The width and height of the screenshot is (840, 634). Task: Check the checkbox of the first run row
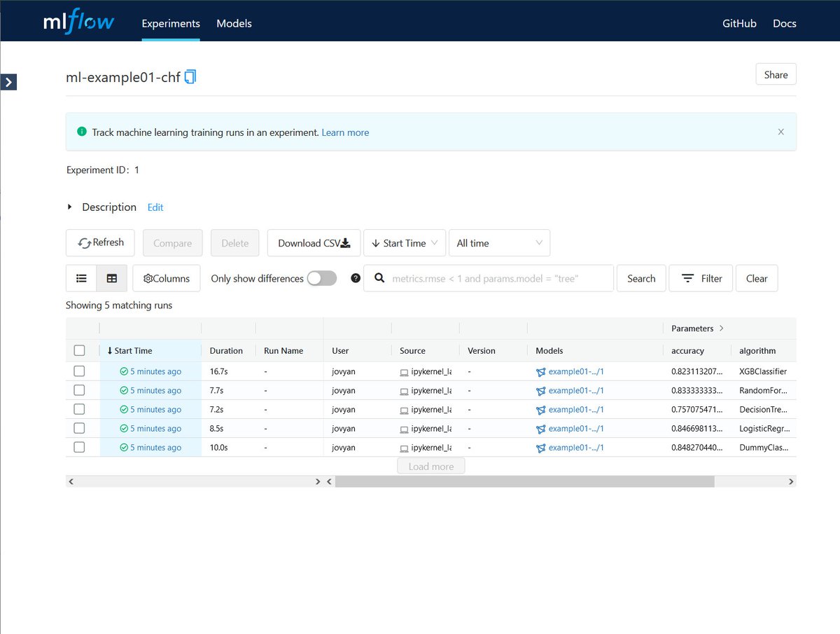[x=79, y=371]
